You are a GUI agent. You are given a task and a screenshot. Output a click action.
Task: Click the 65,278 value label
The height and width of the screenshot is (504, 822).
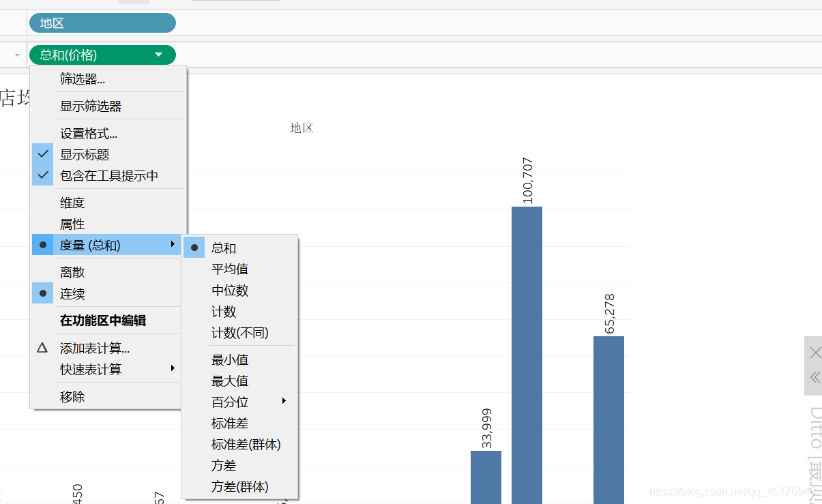point(609,314)
